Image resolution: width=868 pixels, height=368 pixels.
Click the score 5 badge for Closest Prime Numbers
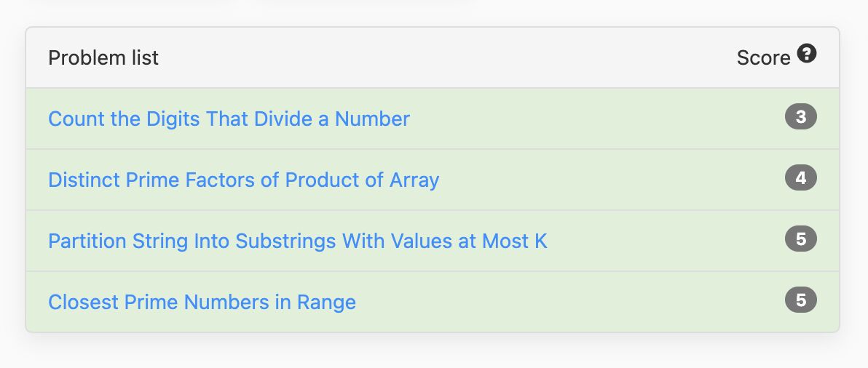point(800,300)
